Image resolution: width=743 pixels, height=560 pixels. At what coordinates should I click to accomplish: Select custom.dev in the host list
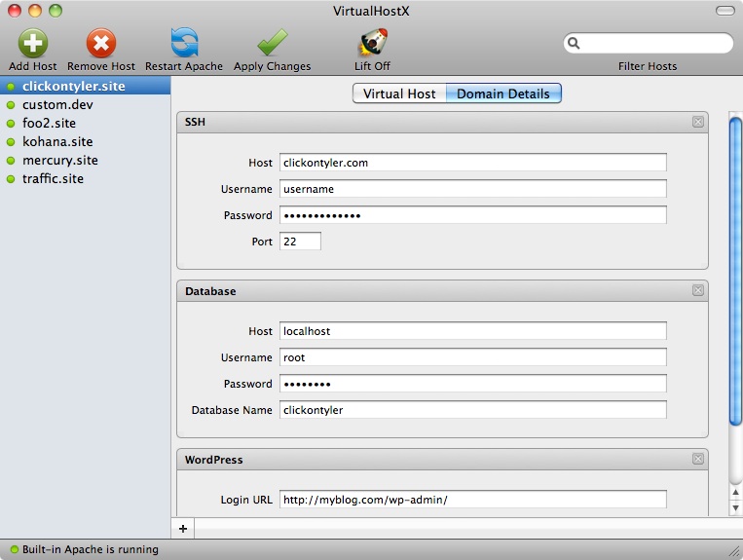click(x=57, y=104)
